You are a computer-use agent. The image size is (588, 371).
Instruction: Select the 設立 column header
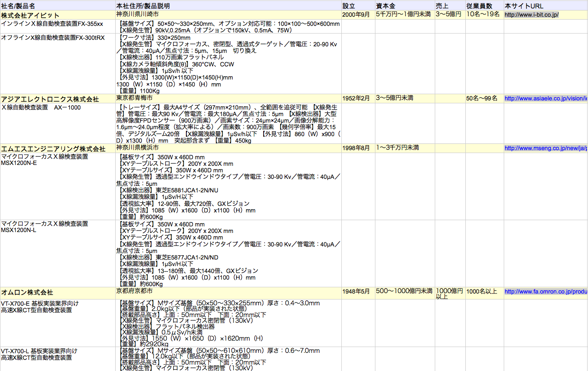[x=358, y=6]
